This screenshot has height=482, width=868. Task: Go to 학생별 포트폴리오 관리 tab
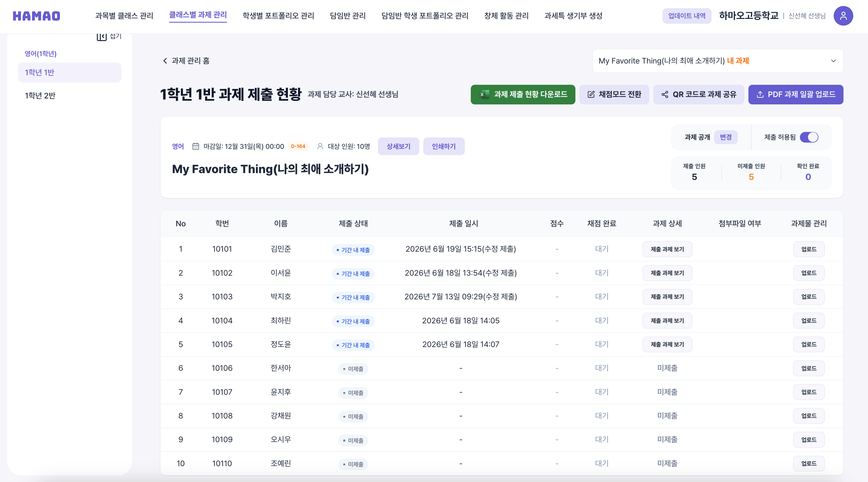pyautogui.click(x=278, y=16)
